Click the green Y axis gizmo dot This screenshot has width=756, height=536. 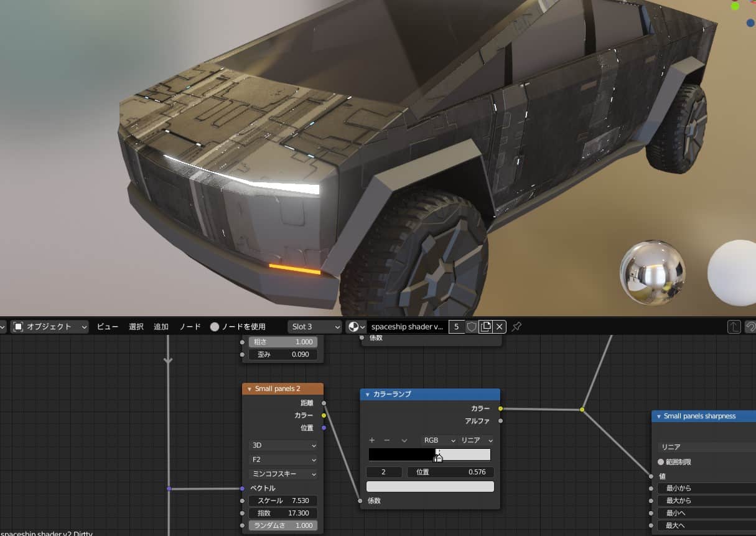click(735, 6)
